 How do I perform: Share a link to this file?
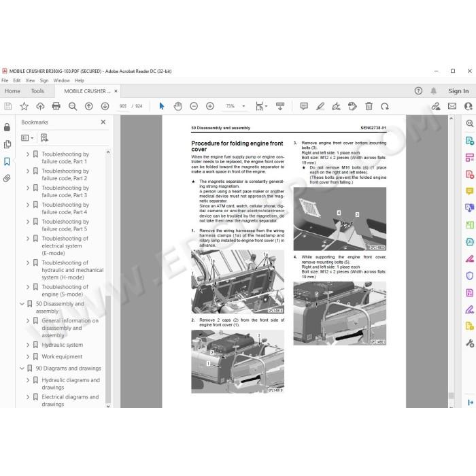(436, 106)
